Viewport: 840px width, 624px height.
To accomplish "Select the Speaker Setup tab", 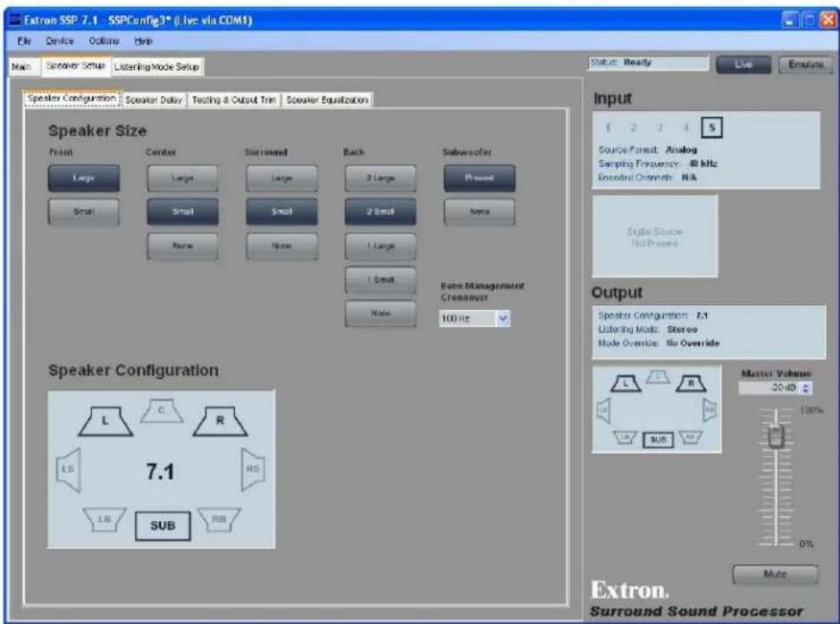I will coord(76,66).
